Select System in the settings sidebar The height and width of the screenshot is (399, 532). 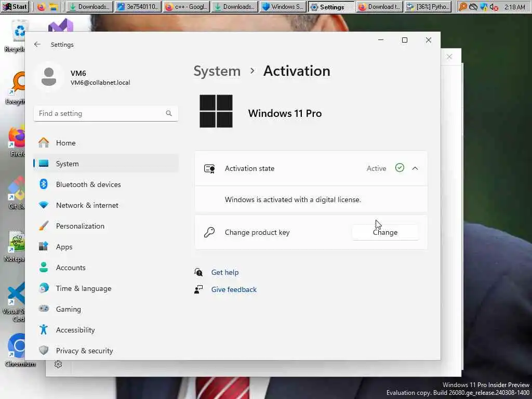point(106,164)
